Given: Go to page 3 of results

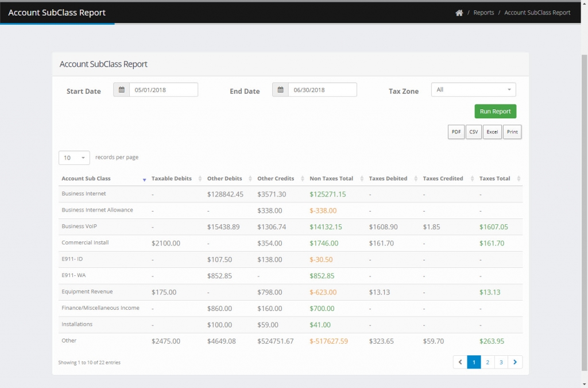Looking at the screenshot, I should [x=501, y=362].
